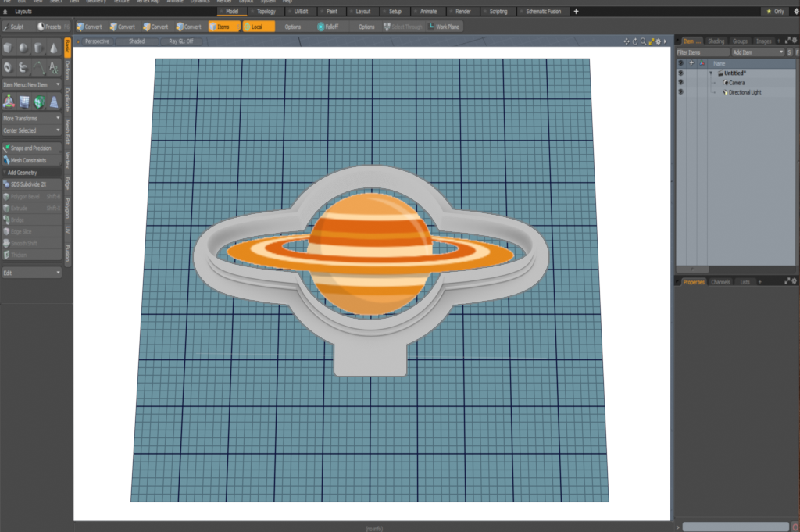Collapse the Untitled scene tree
The image size is (800, 532).
[711, 73]
